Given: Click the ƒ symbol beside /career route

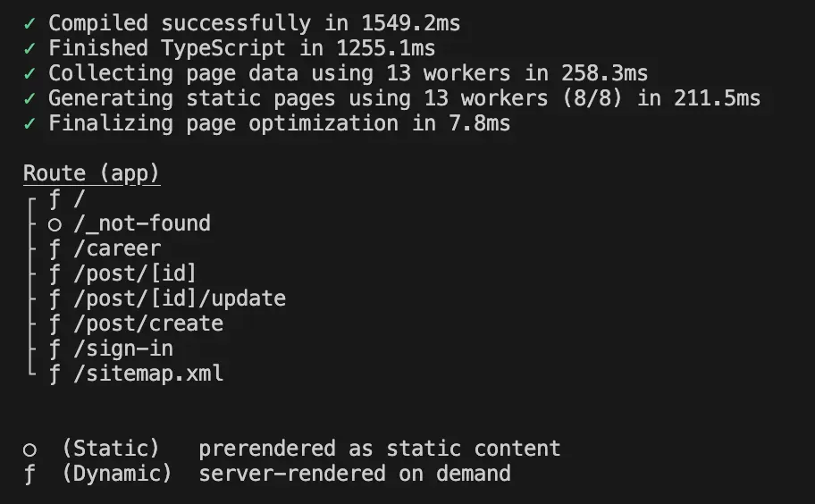Looking at the screenshot, I should (x=55, y=248).
